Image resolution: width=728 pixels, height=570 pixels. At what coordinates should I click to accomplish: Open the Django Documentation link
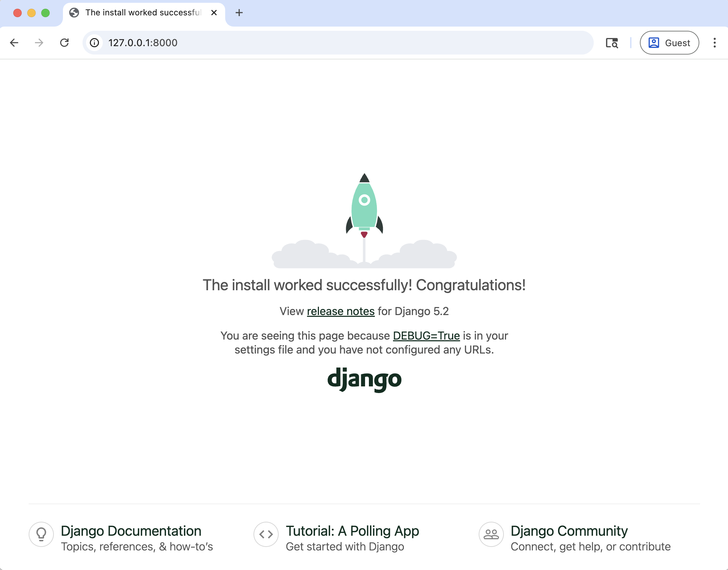click(x=131, y=531)
